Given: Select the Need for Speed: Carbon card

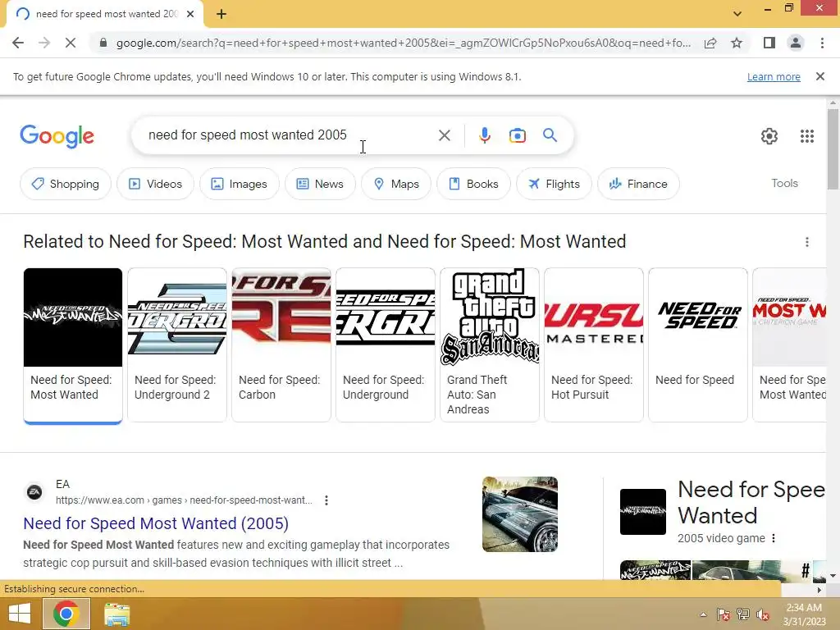Looking at the screenshot, I should pyautogui.click(x=281, y=345).
